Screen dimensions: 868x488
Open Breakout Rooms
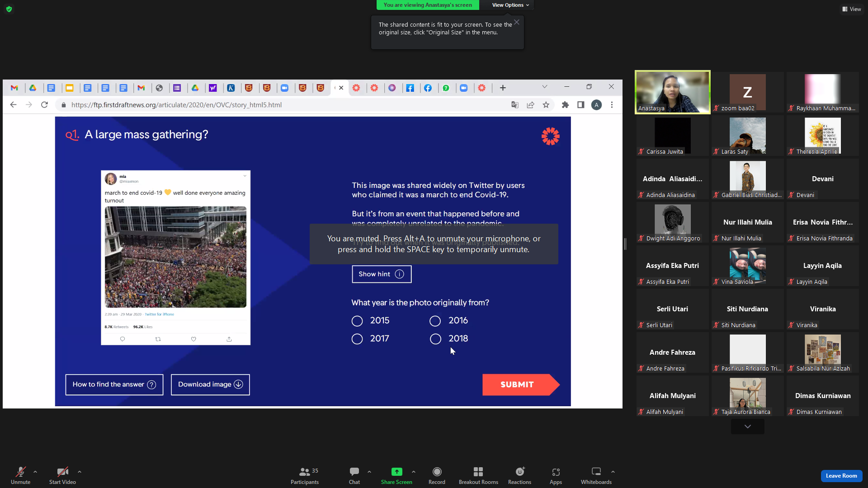pos(478,475)
